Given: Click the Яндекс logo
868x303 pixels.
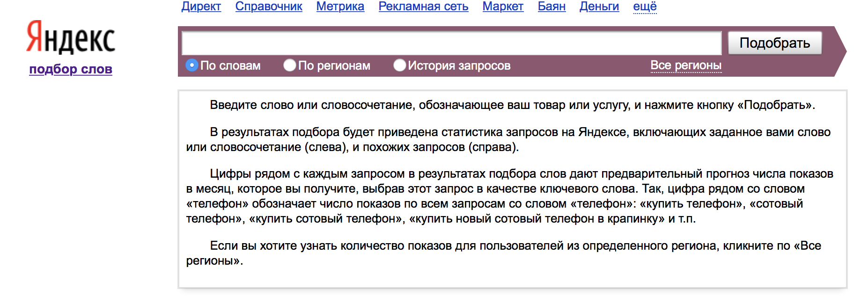Looking at the screenshot, I should [x=71, y=37].
